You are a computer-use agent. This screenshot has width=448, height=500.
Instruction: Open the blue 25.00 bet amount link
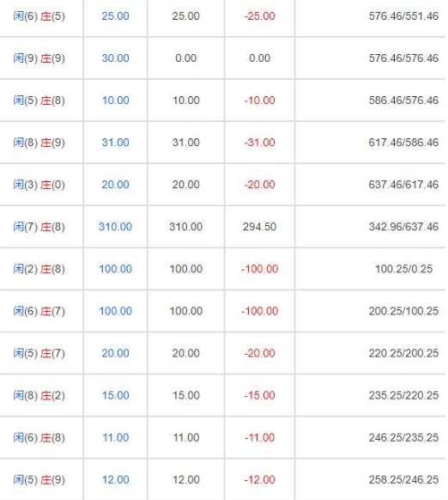[x=115, y=16]
